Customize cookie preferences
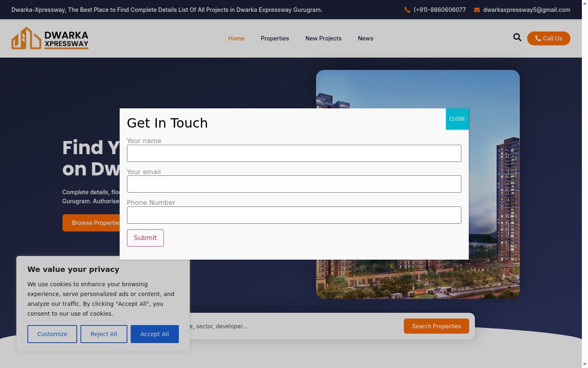This screenshot has height=368, width=588. point(52,334)
